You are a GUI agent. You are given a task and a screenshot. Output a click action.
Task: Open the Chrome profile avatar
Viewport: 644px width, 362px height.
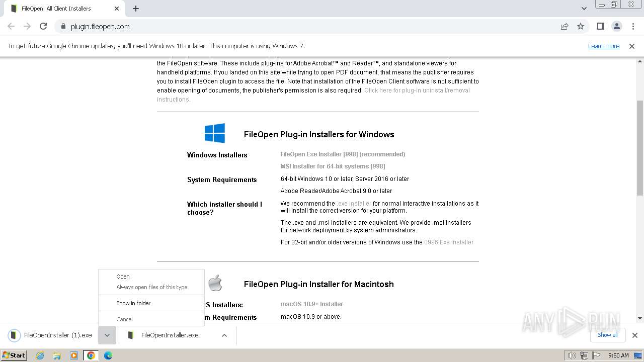click(616, 27)
